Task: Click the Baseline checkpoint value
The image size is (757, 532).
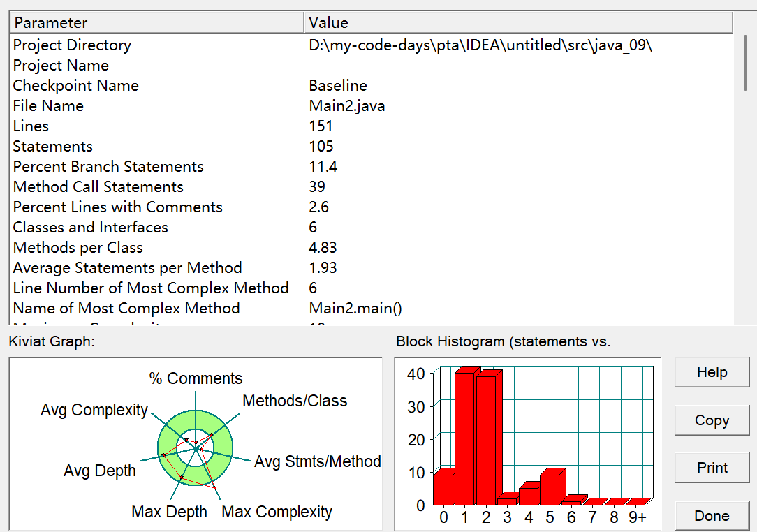Action: [338, 85]
